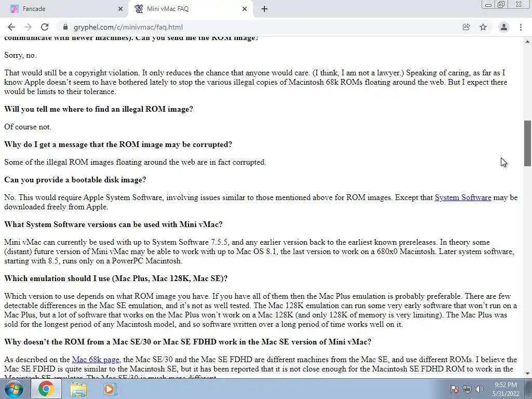Click Action Center flag tray icon

[455, 389]
